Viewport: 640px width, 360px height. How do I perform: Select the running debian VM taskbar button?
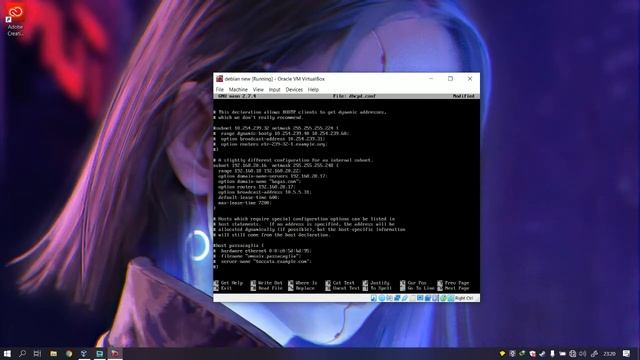(115, 353)
